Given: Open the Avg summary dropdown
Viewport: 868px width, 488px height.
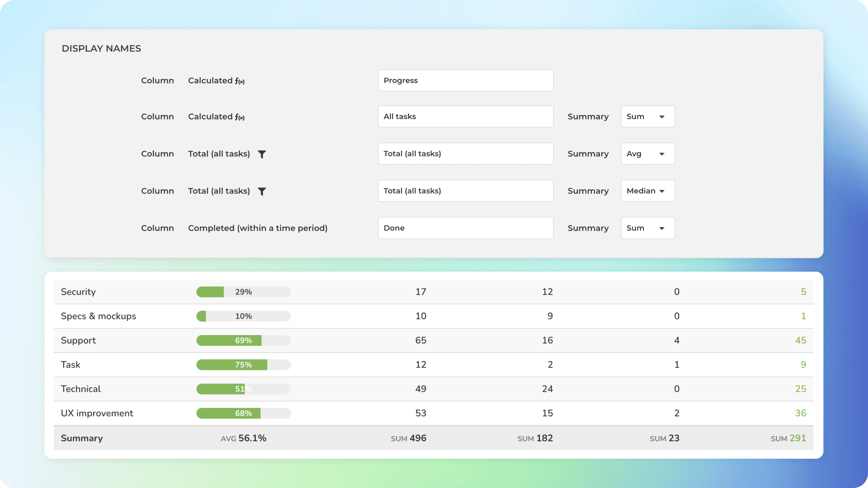Looking at the screenshot, I should coord(647,153).
